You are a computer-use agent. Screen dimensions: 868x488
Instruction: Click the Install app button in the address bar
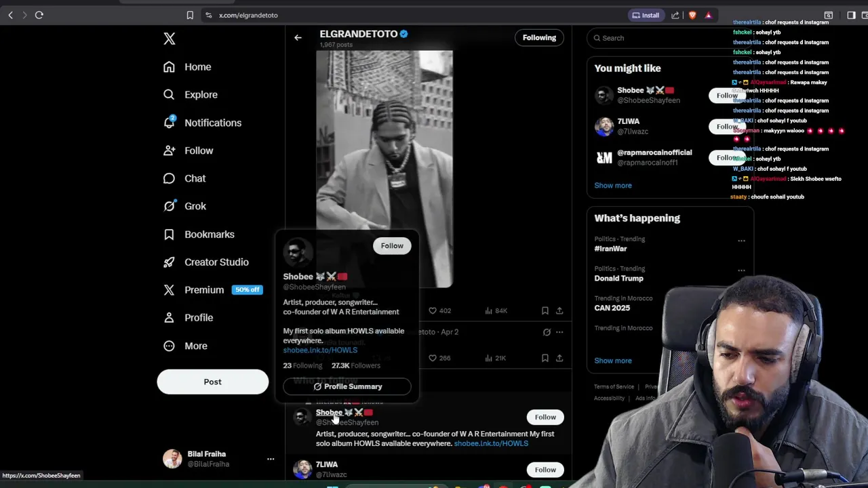(x=646, y=15)
